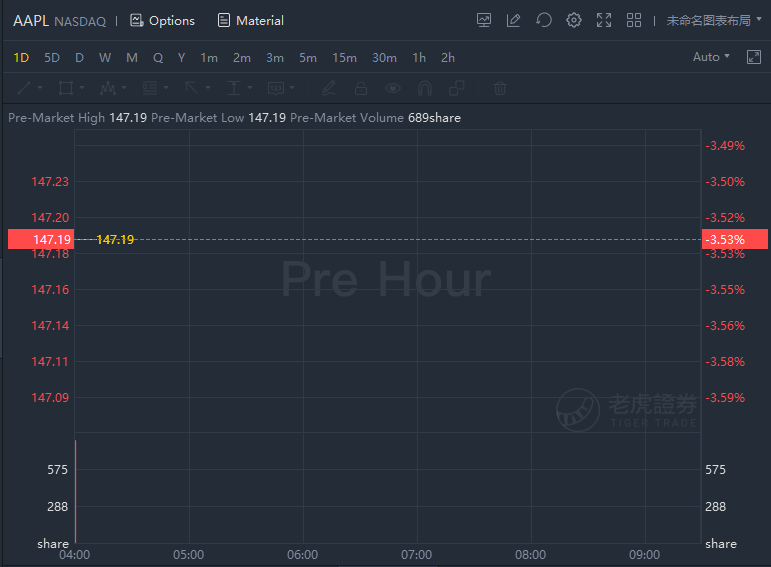Switch to 1h interval

[419, 58]
